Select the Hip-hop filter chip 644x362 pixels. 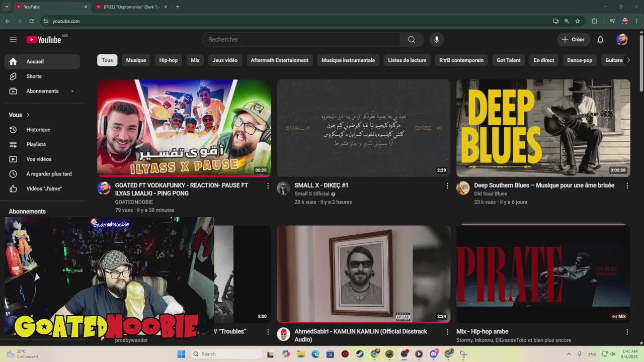coord(169,60)
